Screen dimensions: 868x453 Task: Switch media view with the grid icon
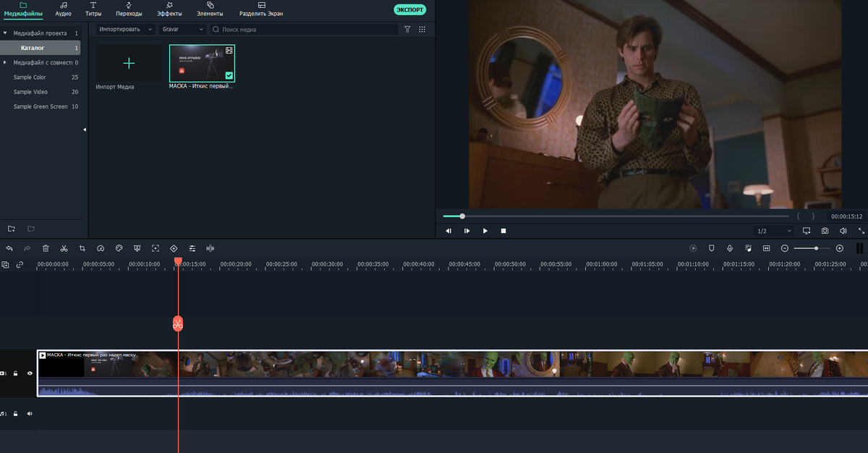(422, 30)
